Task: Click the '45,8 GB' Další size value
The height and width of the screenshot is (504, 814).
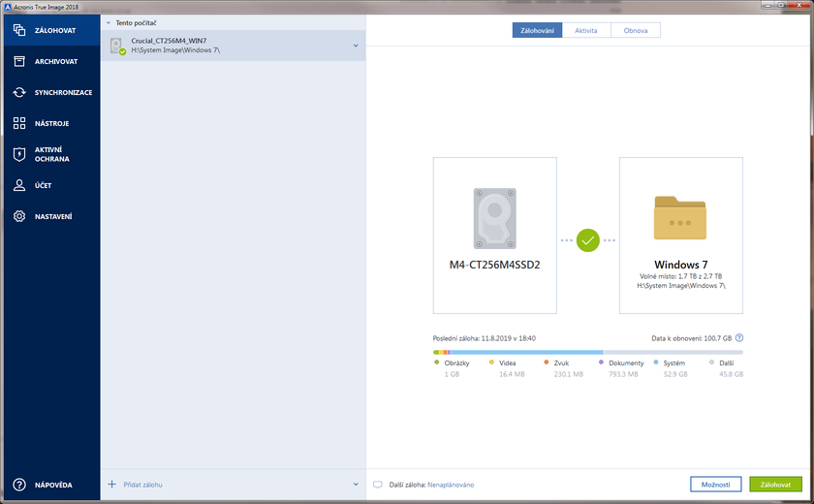Action: click(x=731, y=374)
